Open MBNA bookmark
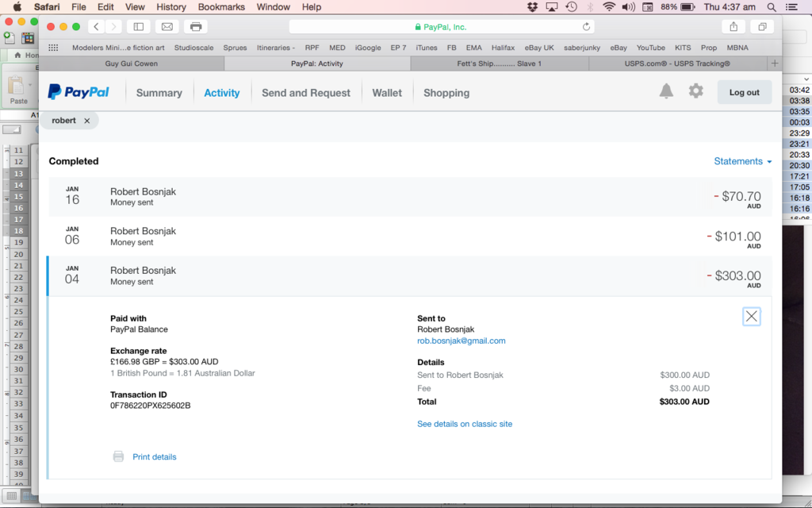 click(x=737, y=48)
